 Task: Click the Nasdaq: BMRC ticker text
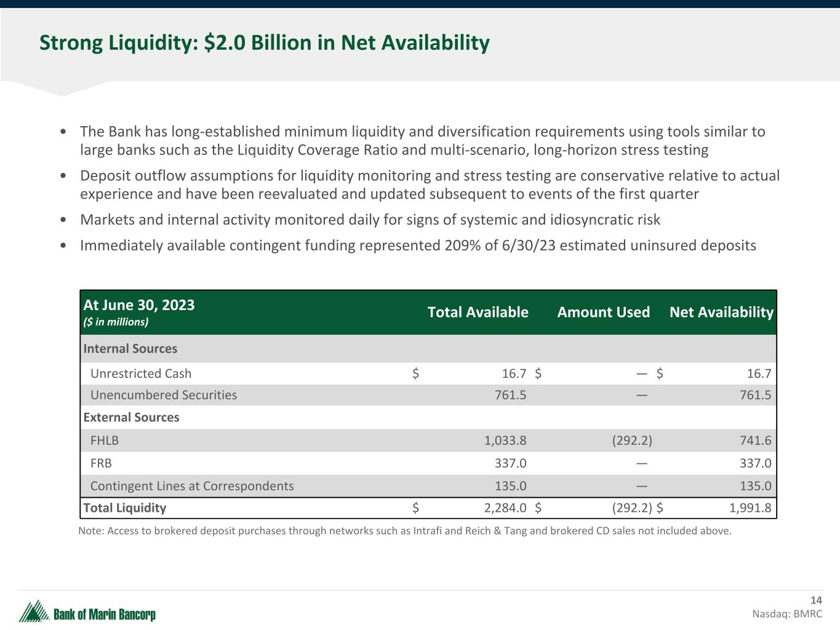pos(787,614)
